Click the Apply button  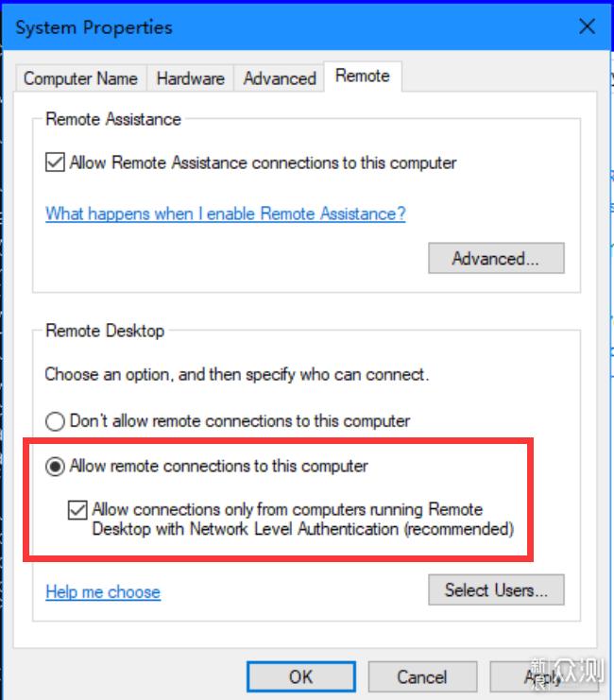544,676
